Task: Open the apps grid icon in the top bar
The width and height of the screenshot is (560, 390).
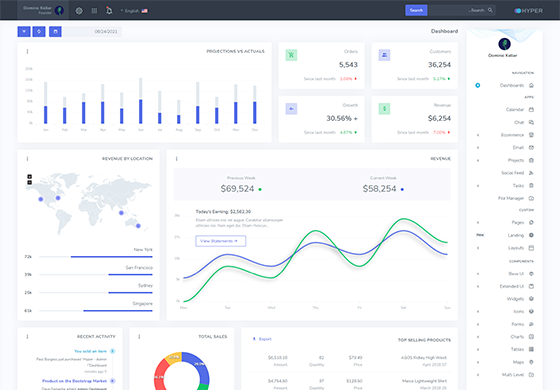Action: pos(94,11)
